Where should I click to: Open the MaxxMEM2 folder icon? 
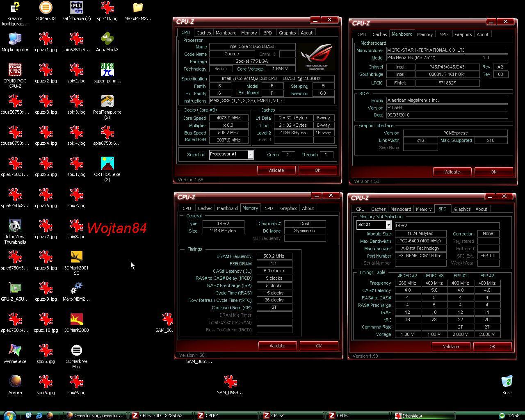pyautogui.click(x=138, y=10)
